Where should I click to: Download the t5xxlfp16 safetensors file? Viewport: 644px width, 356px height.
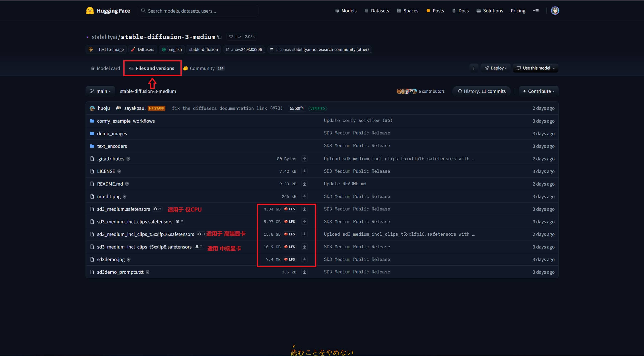(305, 234)
